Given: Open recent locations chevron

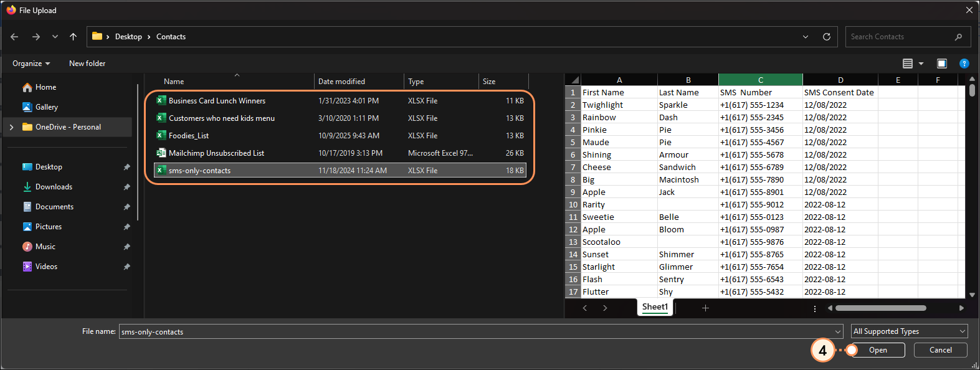Looking at the screenshot, I should tap(55, 37).
